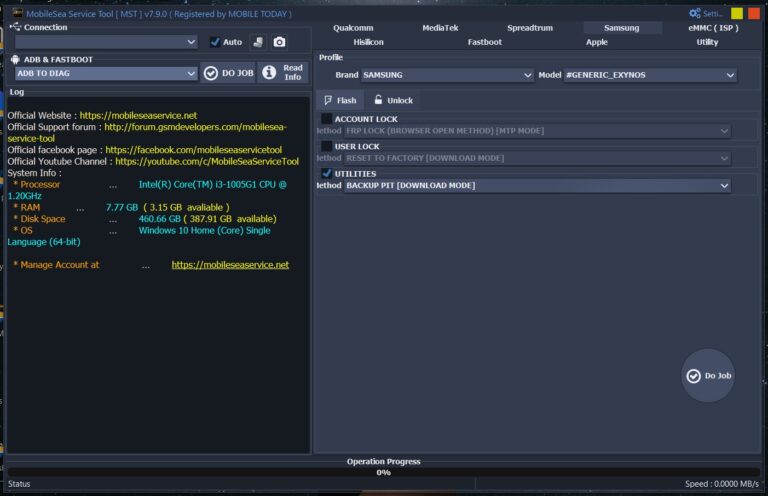Image resolution: width=768 pixels, height=496 pixels.
Task: Select the Unlock sub-tab
Action: [393, 100]
